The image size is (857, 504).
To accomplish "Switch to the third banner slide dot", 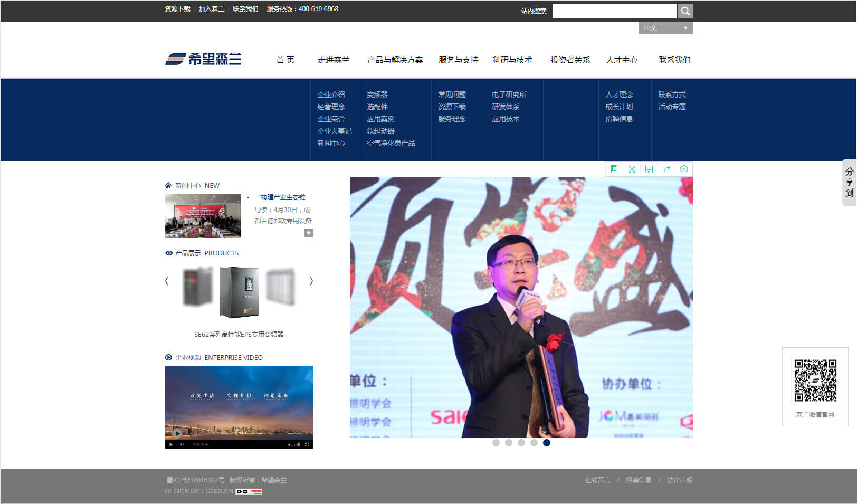I will pyautogui.click(x=521, y=443).
